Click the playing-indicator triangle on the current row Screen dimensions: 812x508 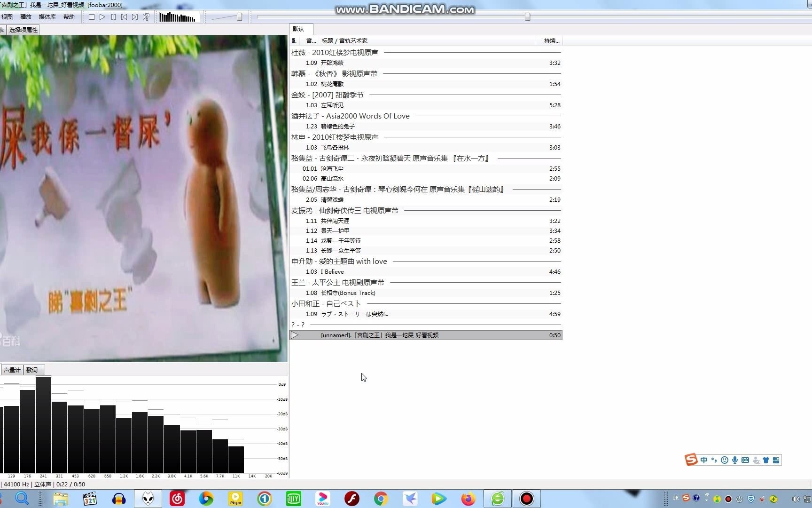click(295, 335)
